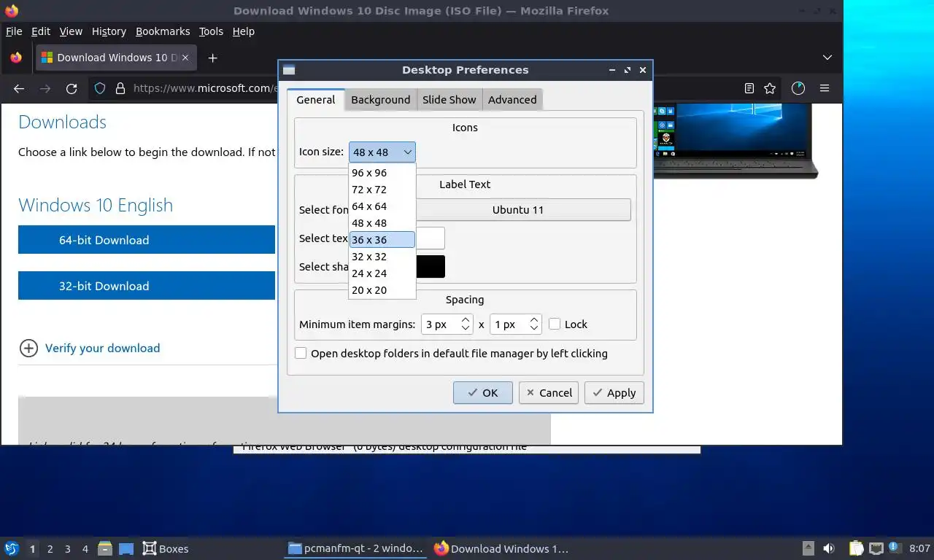Pick 48 x 48 in the dropdown list
The image size is (934, 560).
click(x=382, y=223)
